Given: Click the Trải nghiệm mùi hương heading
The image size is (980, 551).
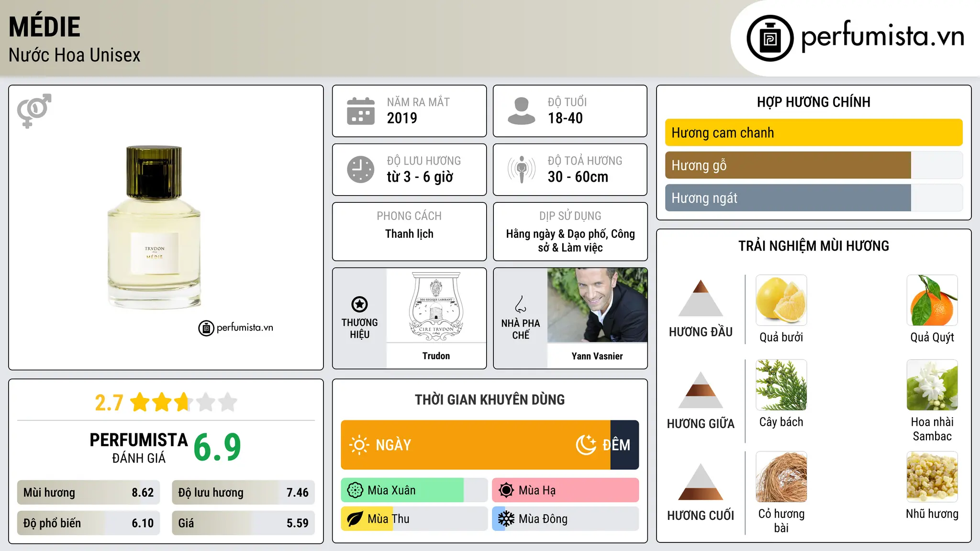Looking at the screenshot, I should pyautogui.click(x=813, y=246).
